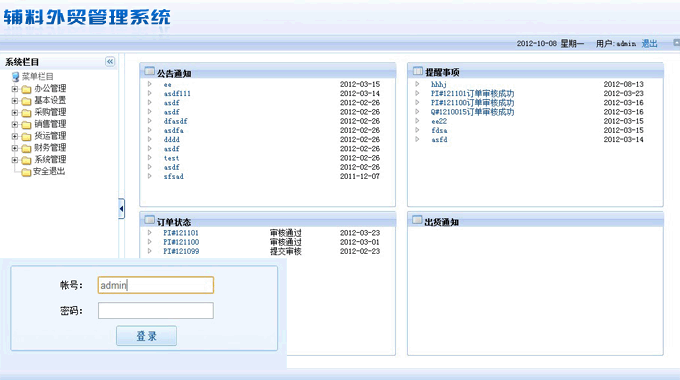
Task: Open reminder Q#1210015订单审核成功
Action: pyautogui.click(x=472, y=112)
